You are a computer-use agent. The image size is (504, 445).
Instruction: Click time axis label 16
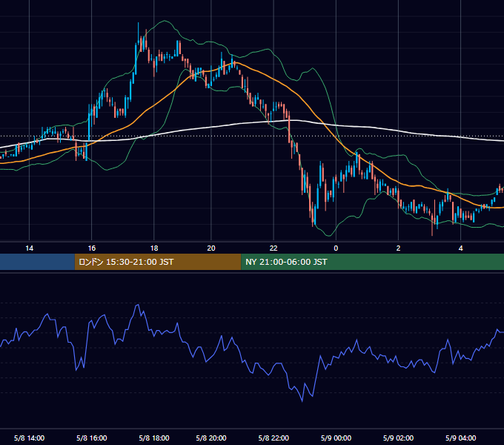pos(92,248)
